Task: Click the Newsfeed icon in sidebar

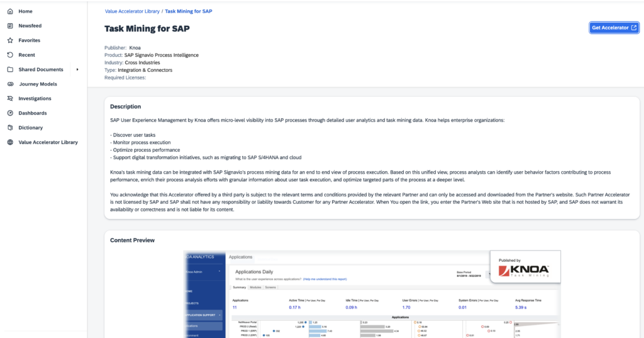Action: [10, 26]
